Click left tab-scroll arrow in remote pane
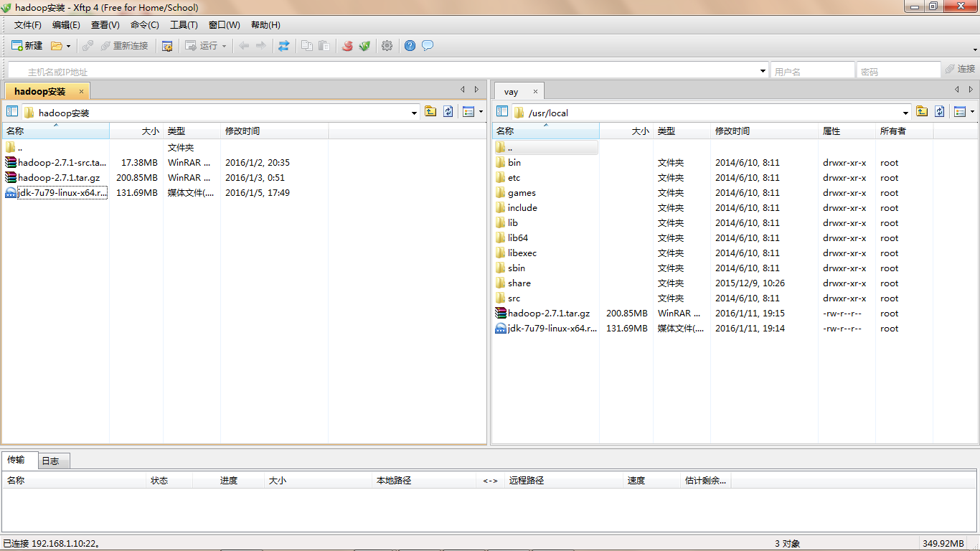Image resolution: width=980 pixels, height=551 pixels. 956,90
